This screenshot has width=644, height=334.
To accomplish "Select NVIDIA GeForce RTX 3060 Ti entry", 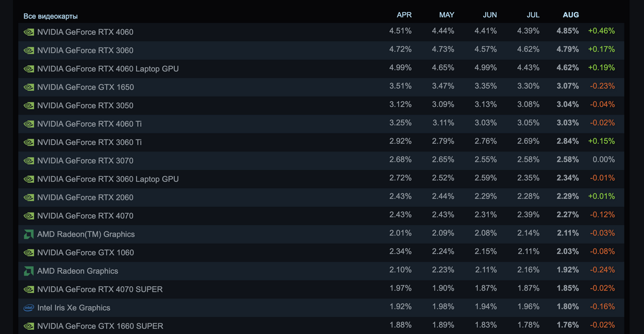I will [x=89, y=143].
